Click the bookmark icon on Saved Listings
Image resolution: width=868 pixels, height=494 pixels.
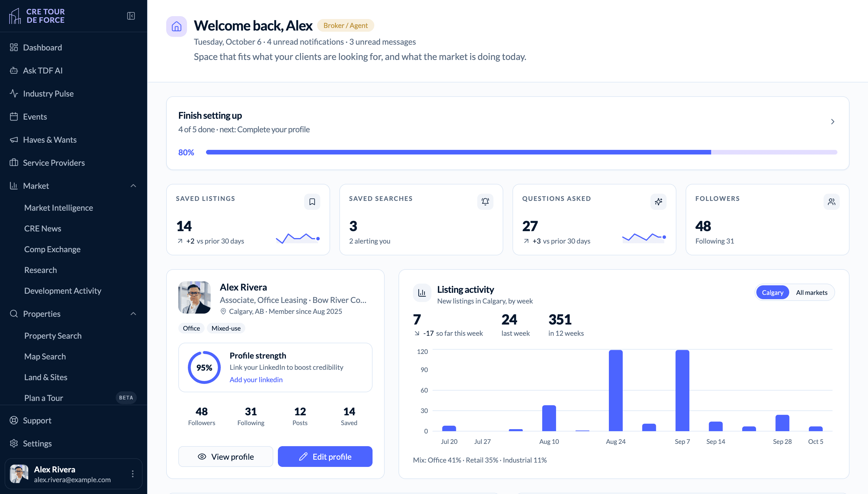312,202
